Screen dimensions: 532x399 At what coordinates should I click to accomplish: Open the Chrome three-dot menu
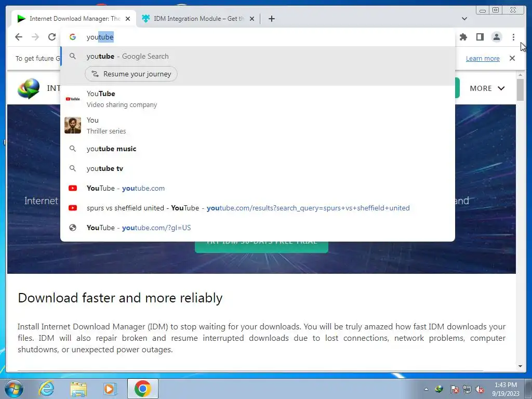[513, 37]
